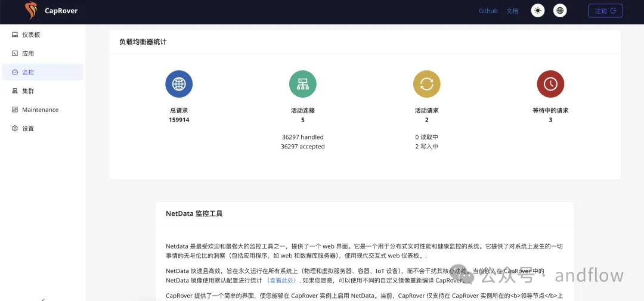Toggle the light/dark theme sun button
Screen dimensions: 644x301
coord(538,11)
